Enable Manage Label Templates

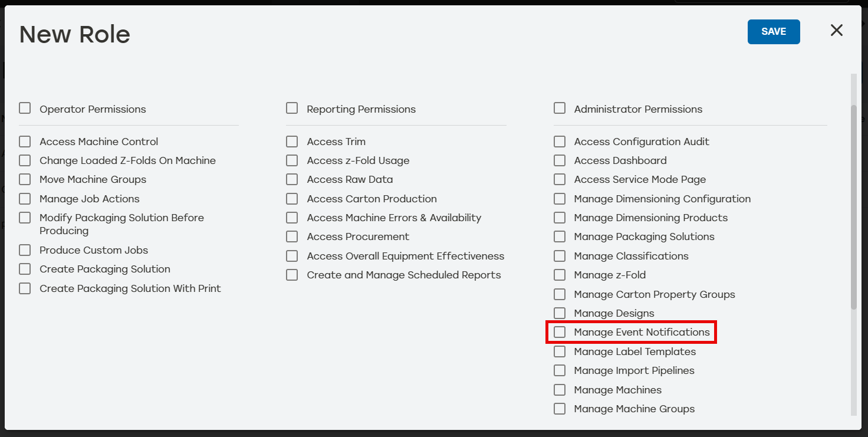point(560,351)
